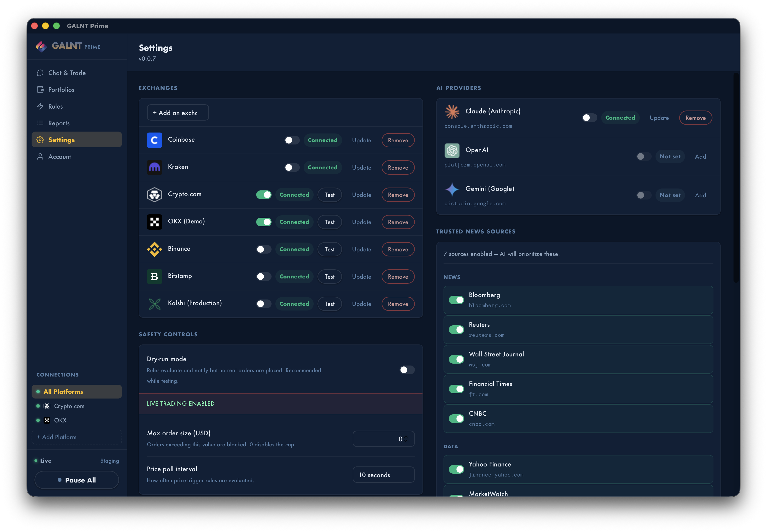767x532 pixels.
Task: Remove the Kalshi (Production) exchange
Action: pos(398,304)
